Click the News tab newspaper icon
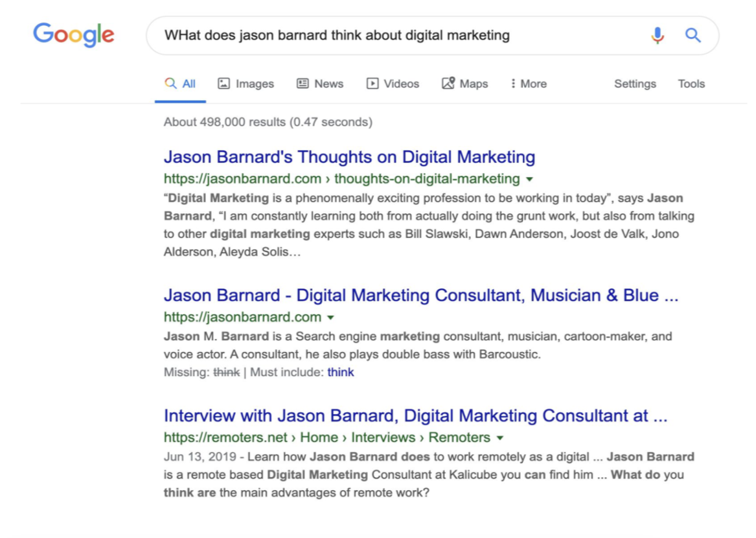Viewport: 756px width, 538px height. coord(303,84)
